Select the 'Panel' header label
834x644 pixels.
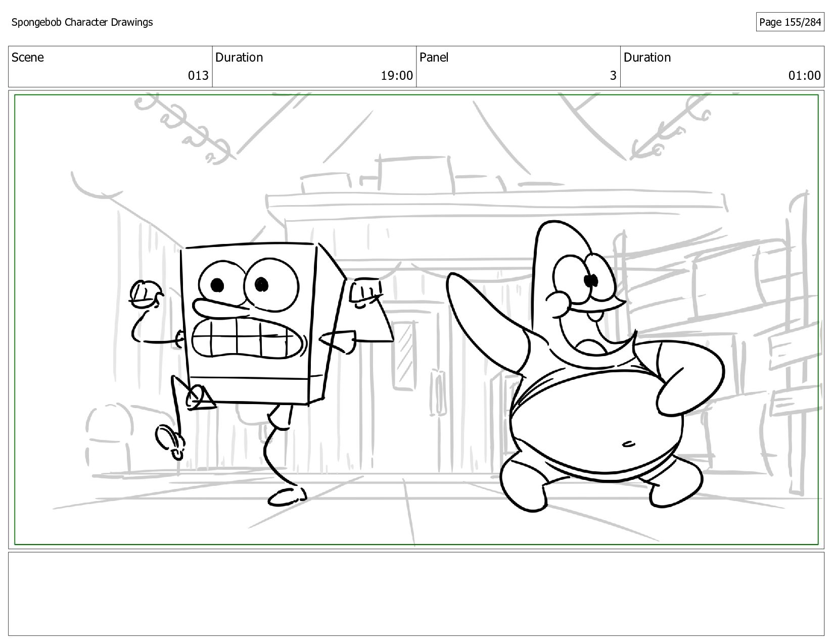434,58
